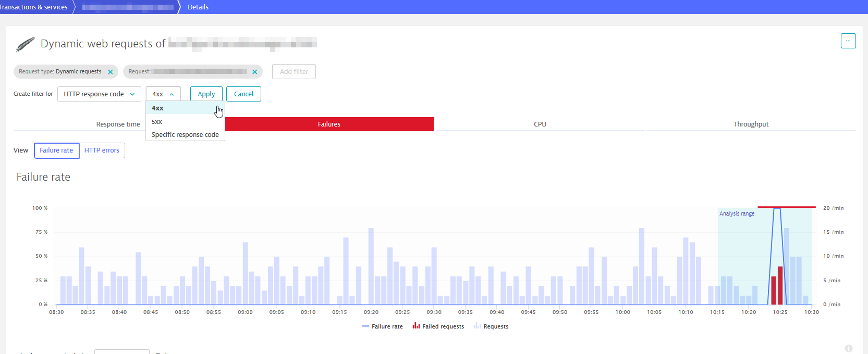
Task: Click the Failure rate legend line icon
Action: pyautogui.click(x=365, y=326)
